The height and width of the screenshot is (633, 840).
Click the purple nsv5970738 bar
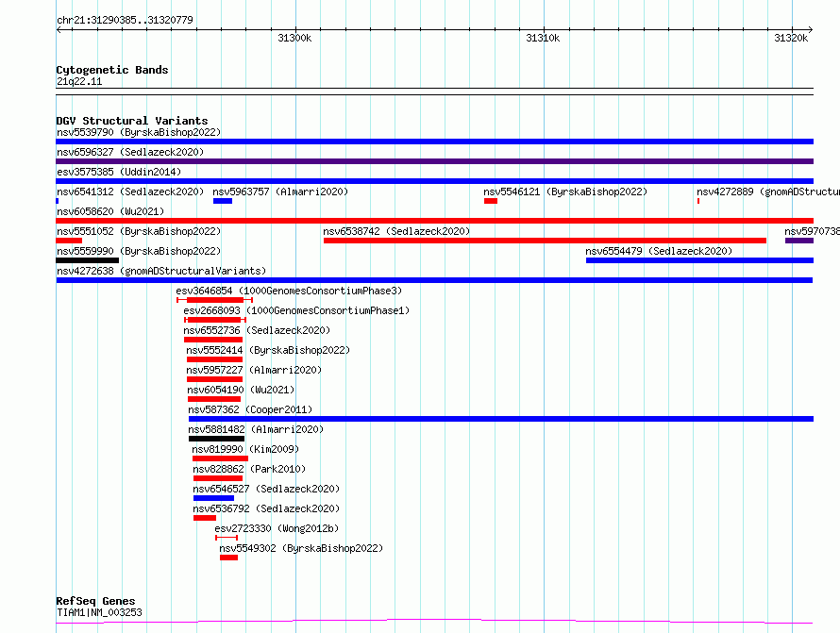coord(799,241)
